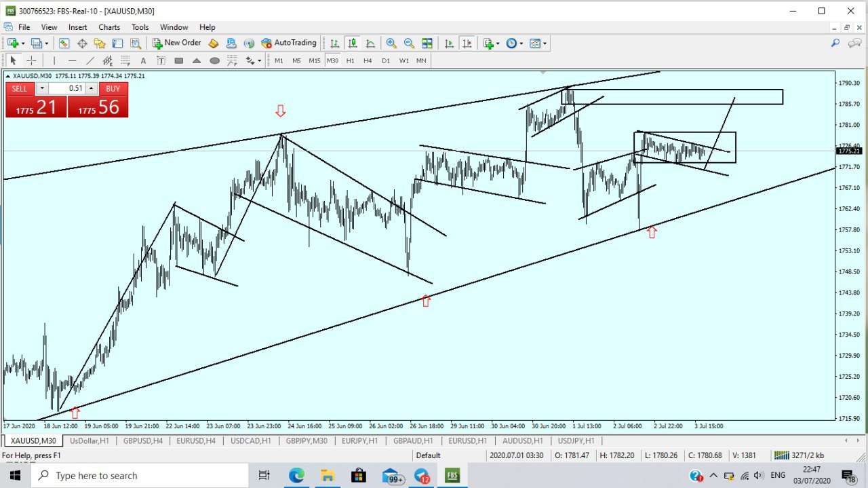Expand the Indicators dropdown arrow
This screenshot has width=868, height=488.
pos(498,43)
